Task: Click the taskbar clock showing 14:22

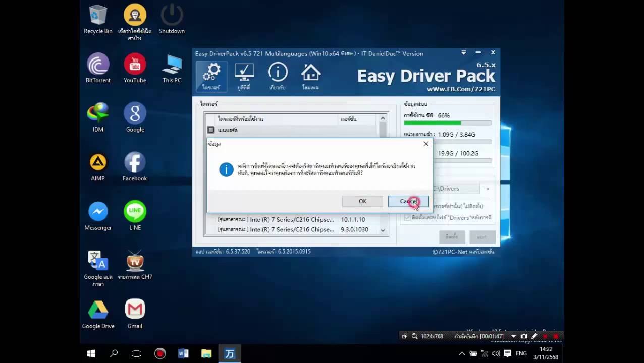Action: tap(546, 353)
